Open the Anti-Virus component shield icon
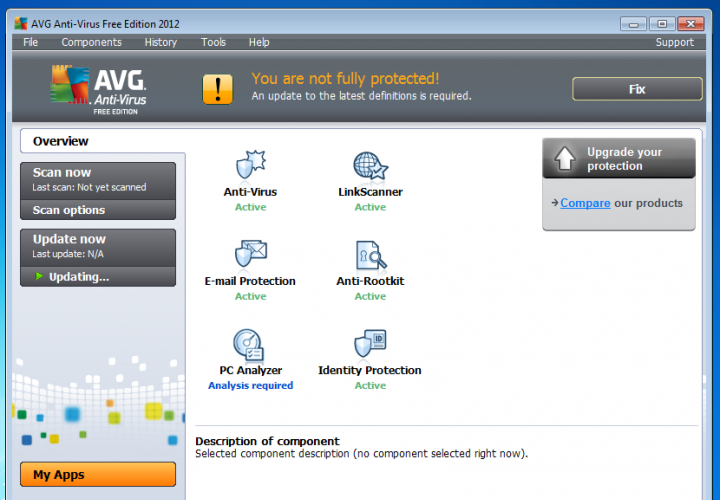Image resolution: width=720 pixels, height=500 pixels. point(251,164)
